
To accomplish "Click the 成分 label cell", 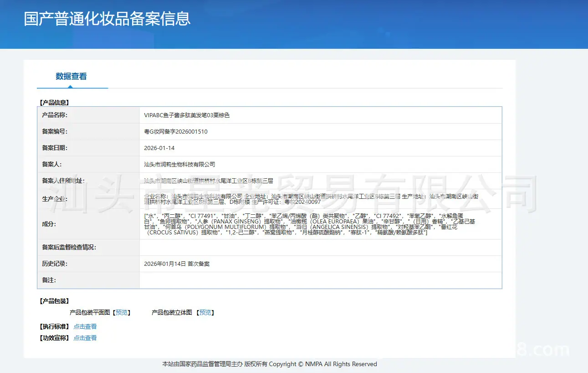I will coord(88,224).
